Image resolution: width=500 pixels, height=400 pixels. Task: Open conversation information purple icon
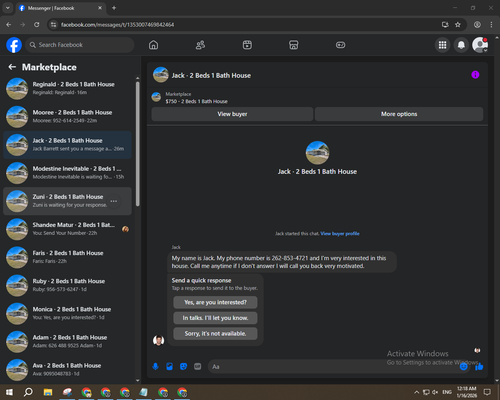475,75
